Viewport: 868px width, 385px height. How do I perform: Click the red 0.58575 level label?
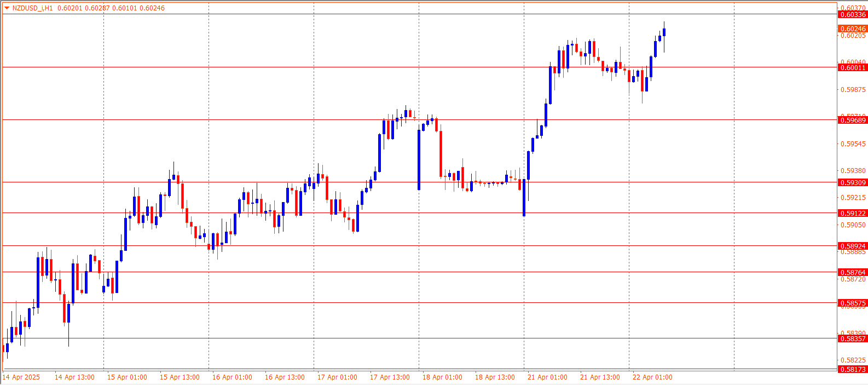coord(853,303)
